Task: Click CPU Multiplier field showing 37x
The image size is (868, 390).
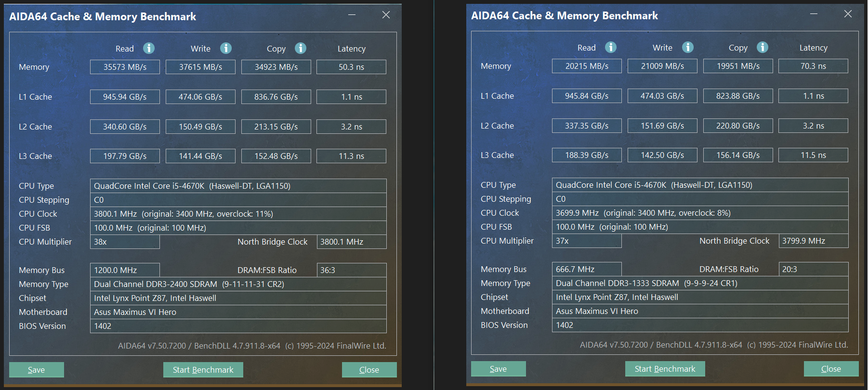Action: [587, 241]
